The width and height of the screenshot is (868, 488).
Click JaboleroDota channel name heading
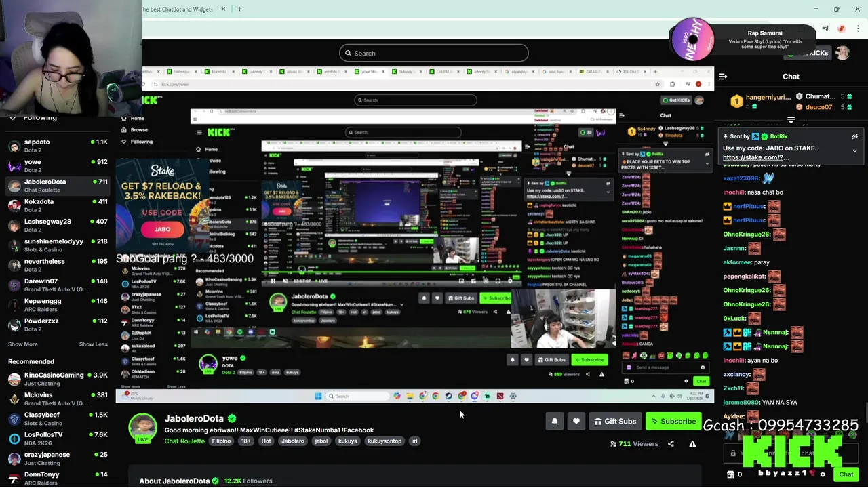tap(194, 418)
